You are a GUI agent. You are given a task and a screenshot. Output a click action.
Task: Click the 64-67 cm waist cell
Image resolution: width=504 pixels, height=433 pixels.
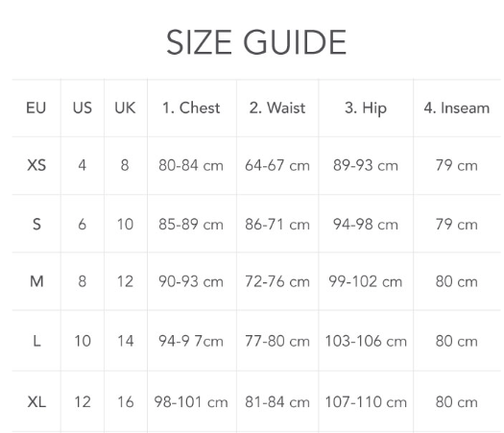click(277, 165)
